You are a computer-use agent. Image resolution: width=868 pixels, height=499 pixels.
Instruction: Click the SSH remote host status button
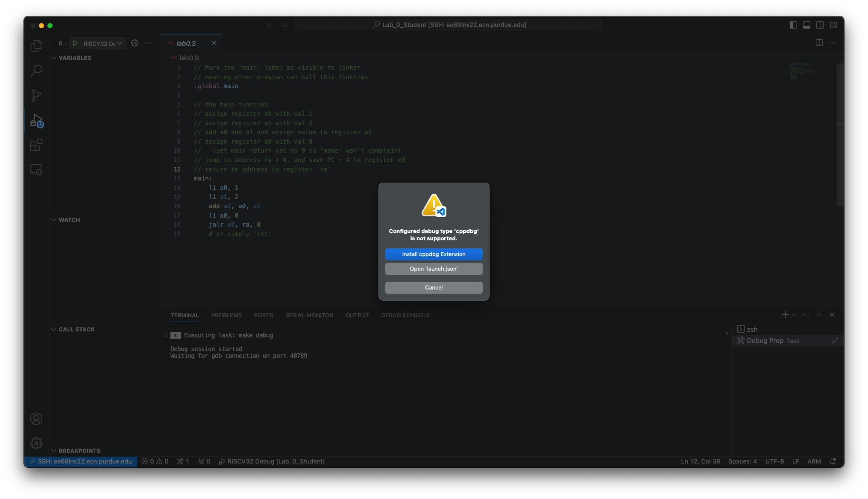[81, 461]
